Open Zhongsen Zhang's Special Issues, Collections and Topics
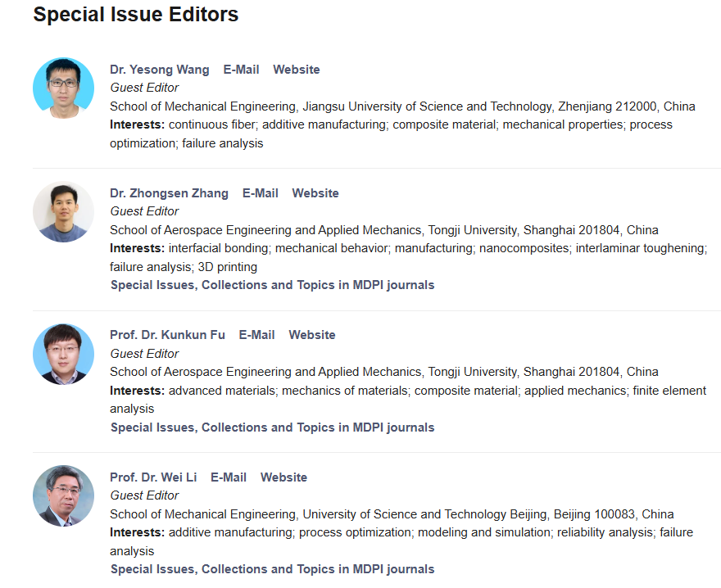 272,285
